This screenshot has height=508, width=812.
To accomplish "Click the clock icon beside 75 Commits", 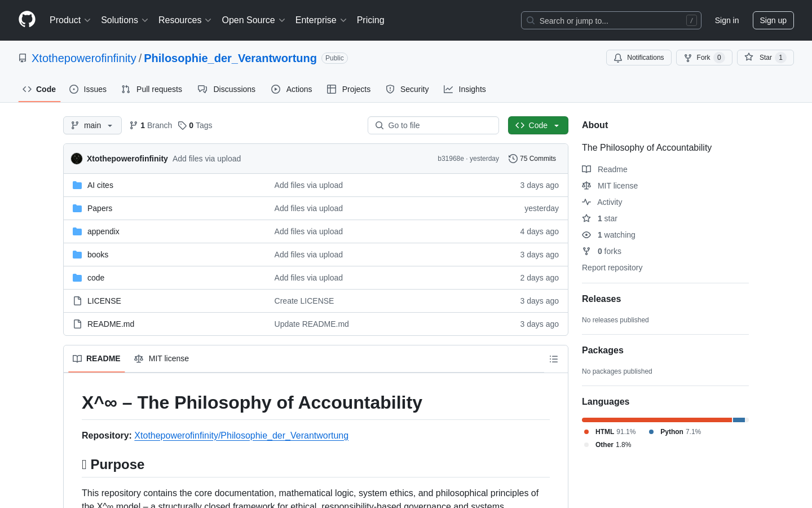I will [513, 159].
